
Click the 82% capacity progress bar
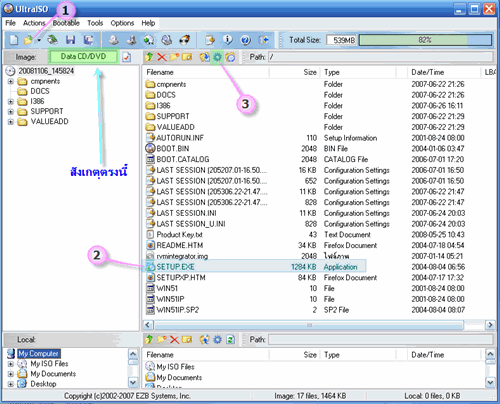[425, 40]
